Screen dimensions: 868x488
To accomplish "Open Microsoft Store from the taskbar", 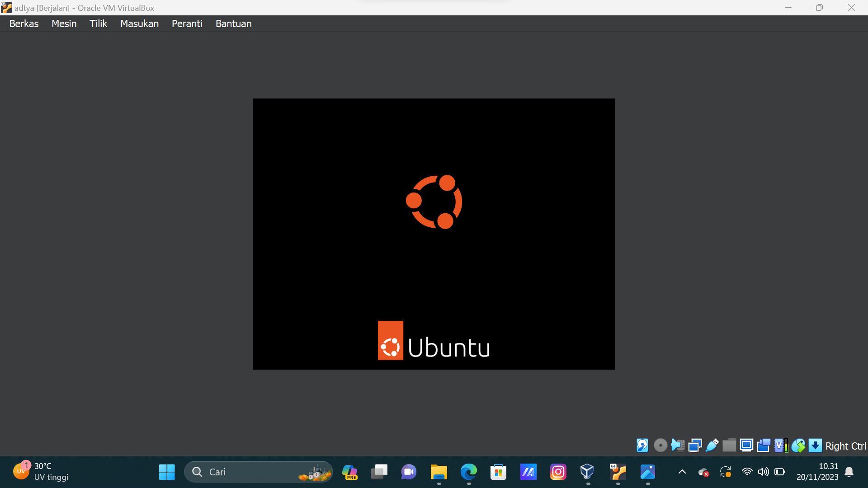I will click(x=498, y=472).
